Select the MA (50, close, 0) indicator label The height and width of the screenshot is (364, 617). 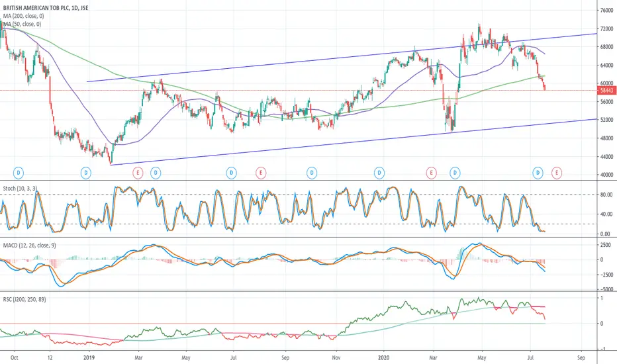(22, 24)
